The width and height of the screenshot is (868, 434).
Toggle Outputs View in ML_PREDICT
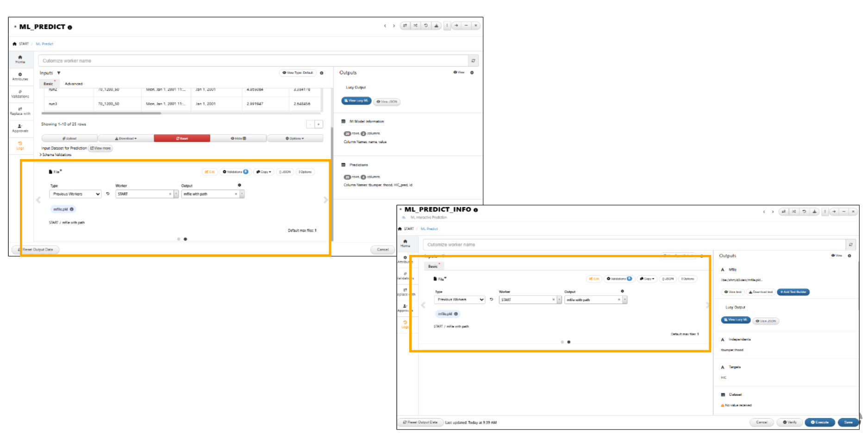459,72
